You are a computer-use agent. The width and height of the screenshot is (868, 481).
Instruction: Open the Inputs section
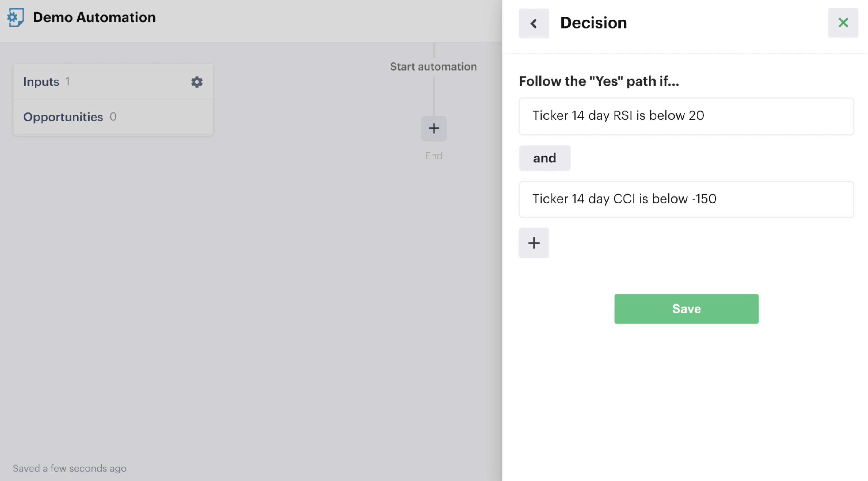(41, 82)
